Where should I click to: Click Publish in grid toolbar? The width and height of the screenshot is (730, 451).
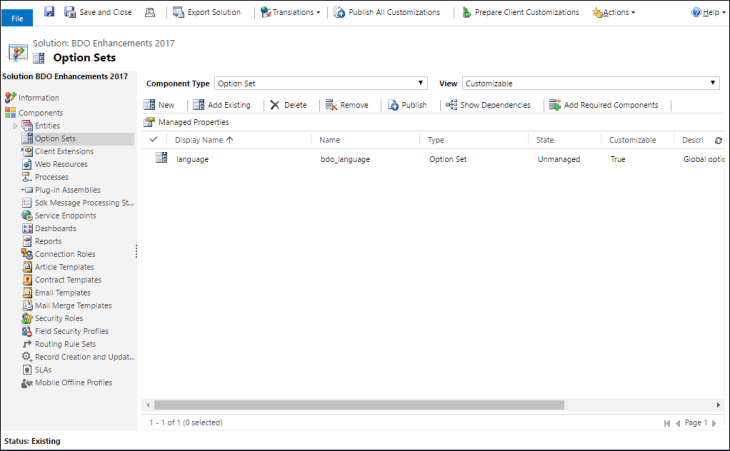pos(407,105)
